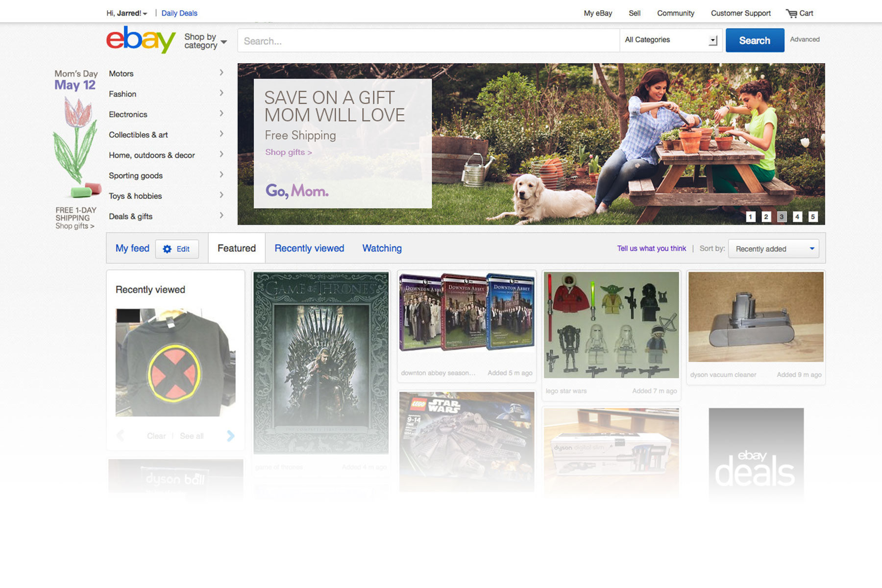Click the gear icon on Edit button
This screenshot has width=882, height=588.
click(167, 249)
